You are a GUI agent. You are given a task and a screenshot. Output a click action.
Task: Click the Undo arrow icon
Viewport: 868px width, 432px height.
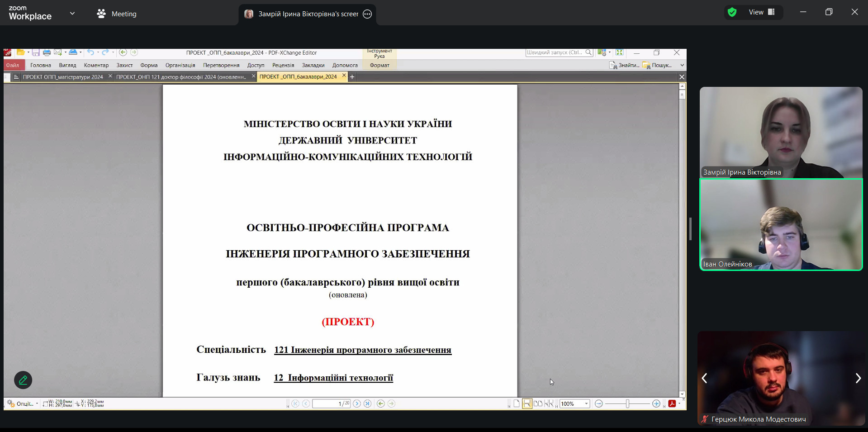pyautogui.click(x=90, y=52)
